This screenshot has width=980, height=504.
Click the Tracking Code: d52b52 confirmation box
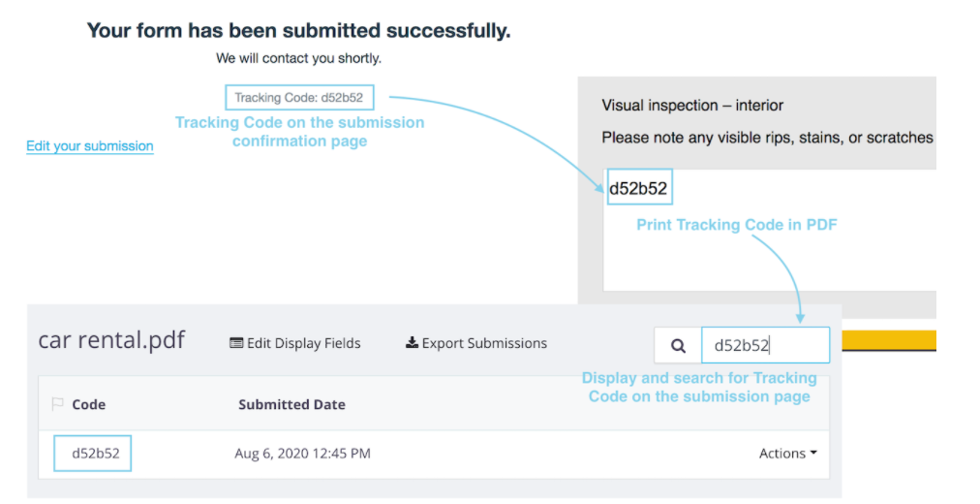(x=299, y=97)
